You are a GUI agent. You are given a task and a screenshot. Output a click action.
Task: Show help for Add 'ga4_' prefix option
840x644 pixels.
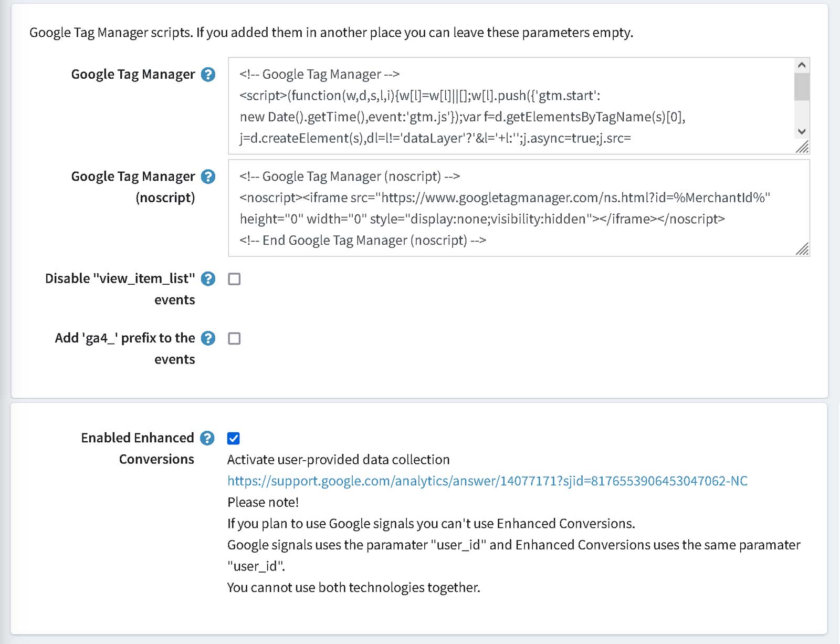click(x=208, y=338)
